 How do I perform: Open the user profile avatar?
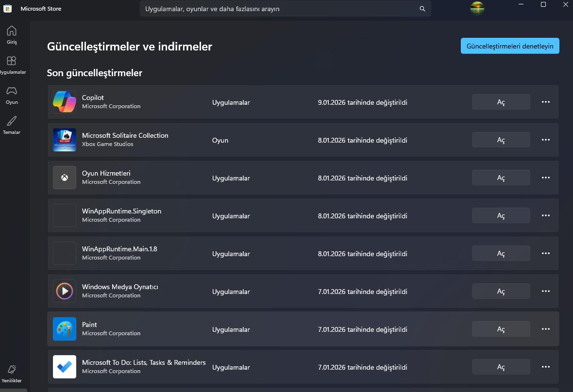click(x=477, y=8)
